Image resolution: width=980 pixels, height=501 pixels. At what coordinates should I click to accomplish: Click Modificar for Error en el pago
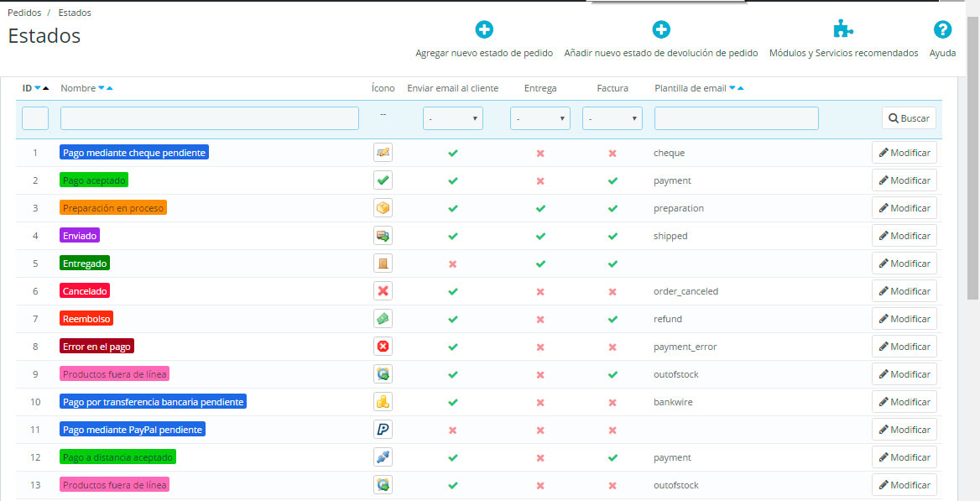904,347
